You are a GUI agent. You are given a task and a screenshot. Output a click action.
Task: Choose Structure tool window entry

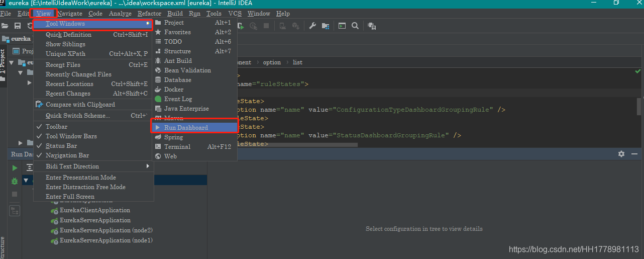(x=194, y=51)
